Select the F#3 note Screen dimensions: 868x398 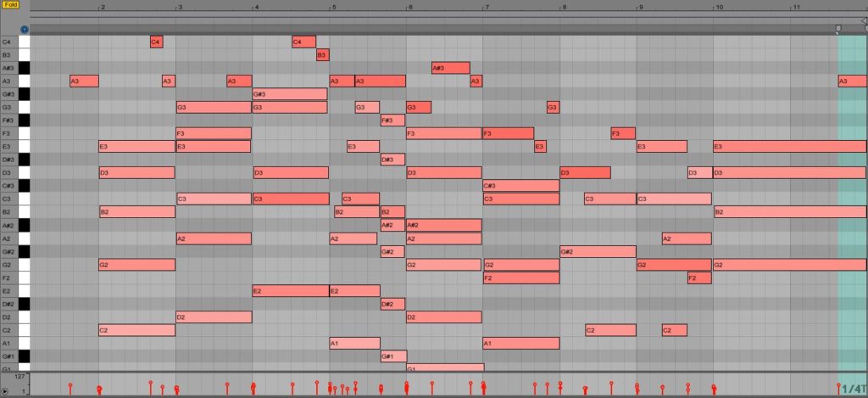pyautogui.click(x=392, y=121)
